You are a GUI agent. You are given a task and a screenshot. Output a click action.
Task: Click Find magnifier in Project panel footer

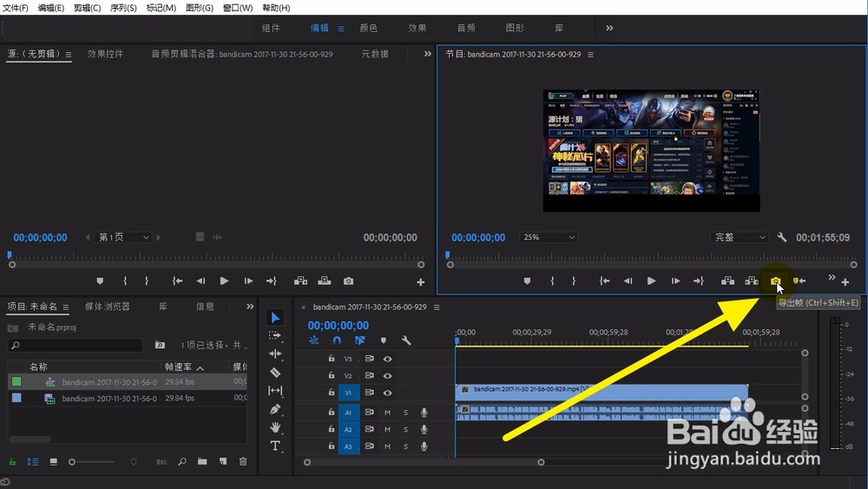click(x=182, y=461)
